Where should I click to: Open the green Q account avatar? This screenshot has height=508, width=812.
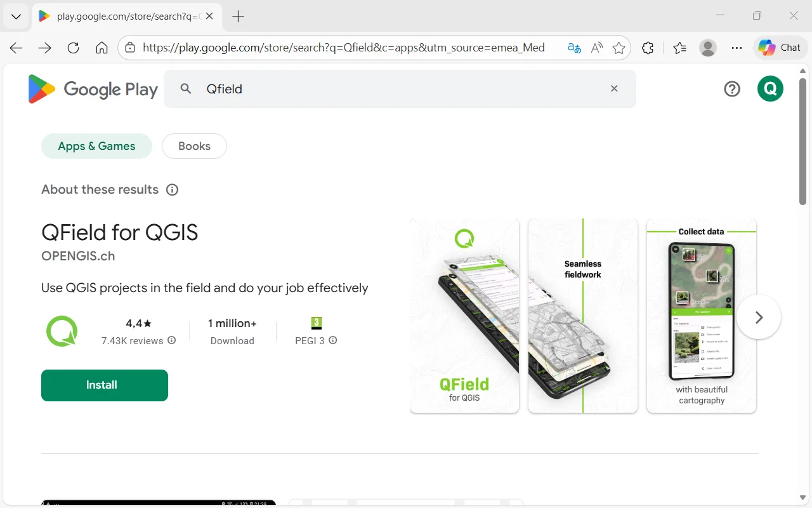770,89
